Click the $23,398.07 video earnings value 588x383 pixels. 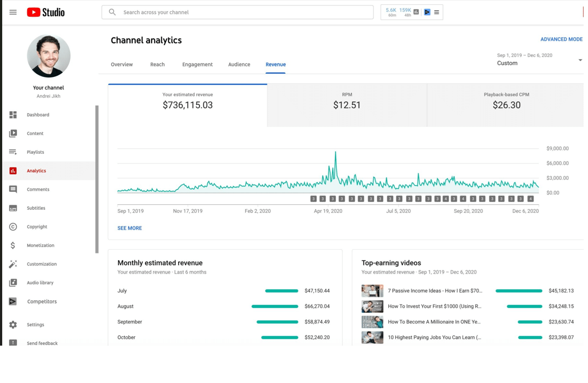click(561, 337)
